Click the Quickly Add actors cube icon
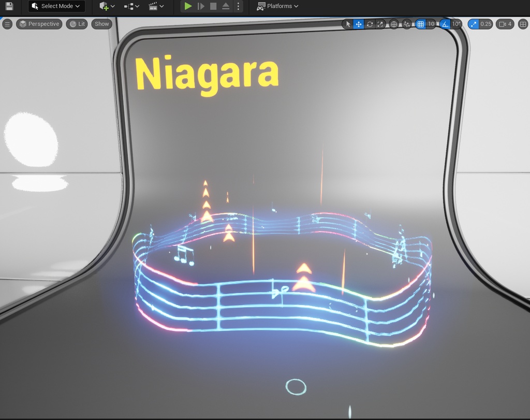Image resolution: width=530 pixels, height=420 pixels. click(x=103, y=6)
